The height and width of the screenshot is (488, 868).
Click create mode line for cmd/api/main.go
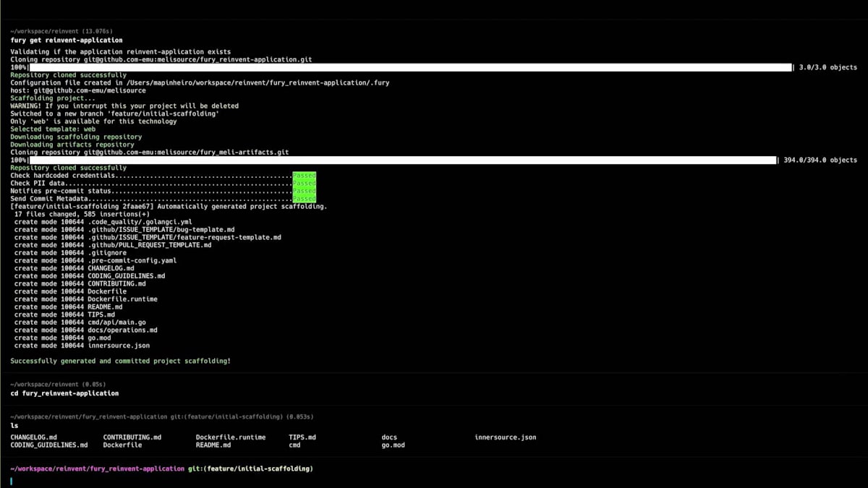pos(80,322)
